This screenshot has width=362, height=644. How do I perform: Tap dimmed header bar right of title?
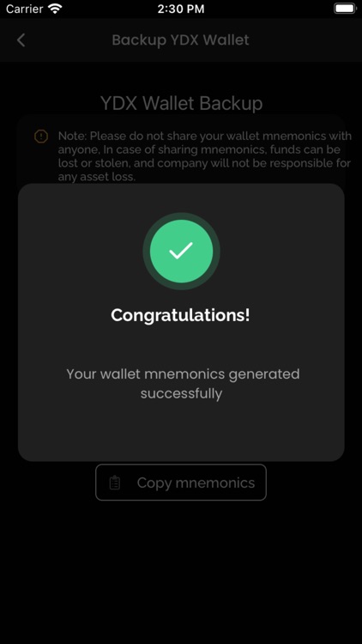tap(304, 40)
